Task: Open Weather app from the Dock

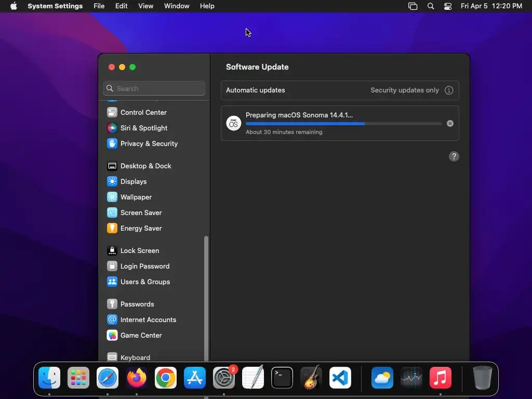Action: pos(382,378)
